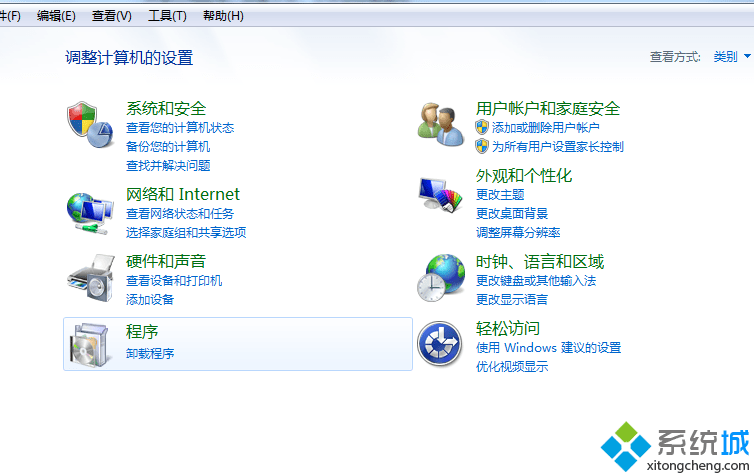Open the 帮助(H) menu

pyautogui.click(x=223, y=16)
